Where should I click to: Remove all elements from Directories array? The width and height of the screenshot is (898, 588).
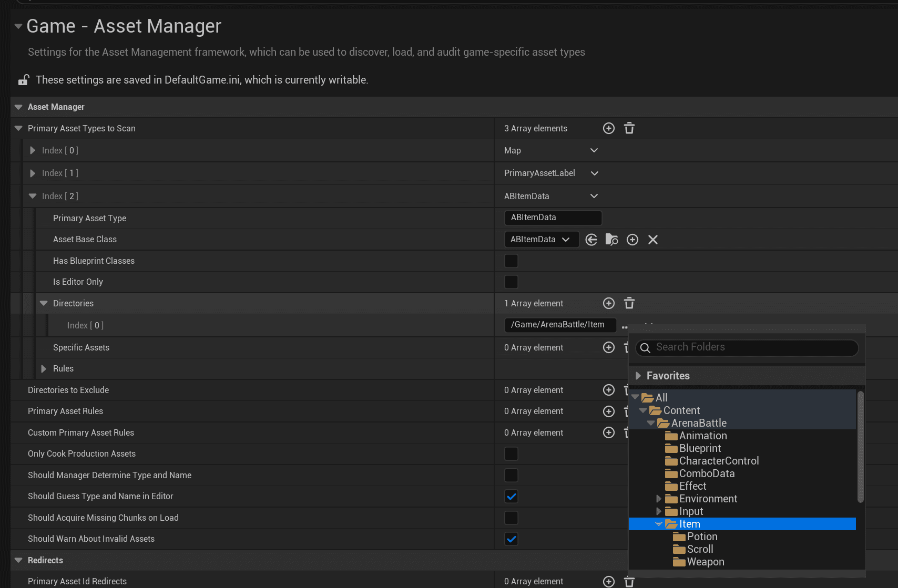[x=629, y=303]
